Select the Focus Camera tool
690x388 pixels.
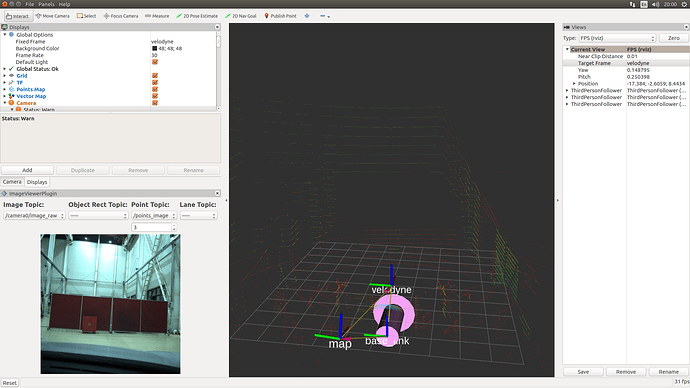121,16
